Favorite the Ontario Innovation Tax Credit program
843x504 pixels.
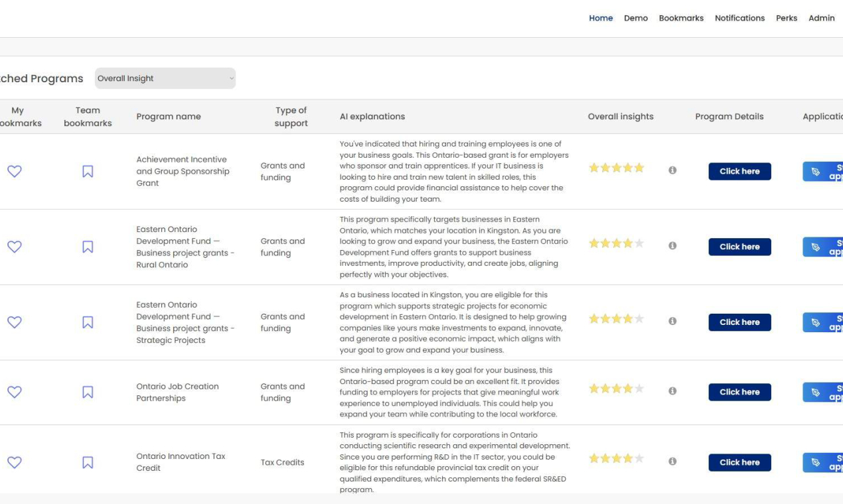point(15,462)
